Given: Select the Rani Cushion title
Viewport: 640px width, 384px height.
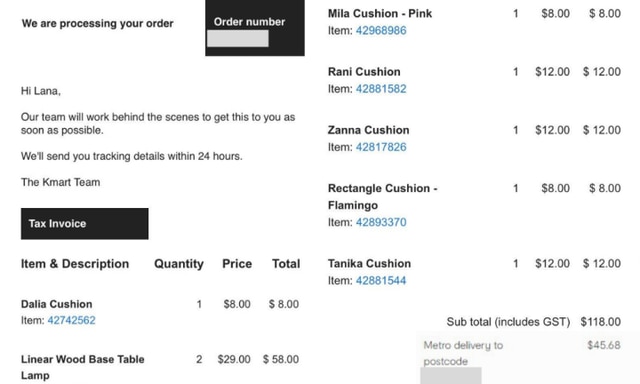Looking at the screenshot, I should (364, 72).
